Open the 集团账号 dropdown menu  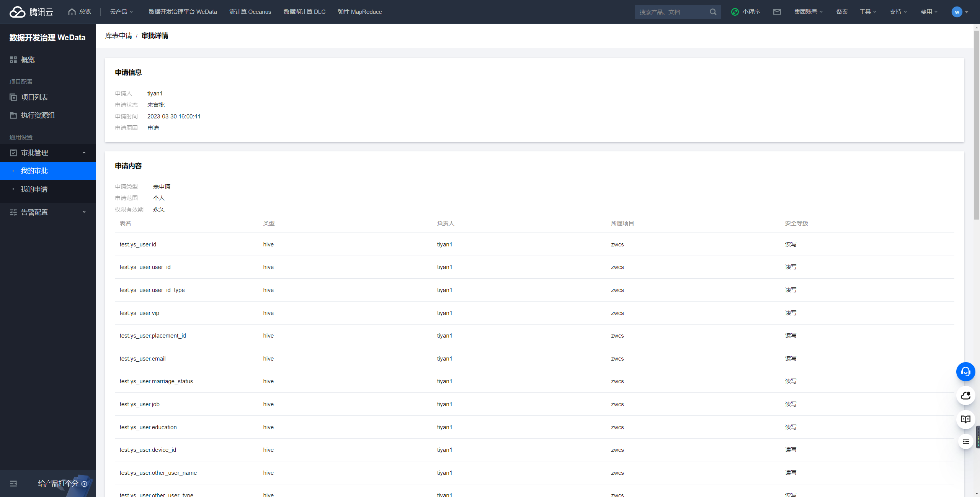(808, 12)
